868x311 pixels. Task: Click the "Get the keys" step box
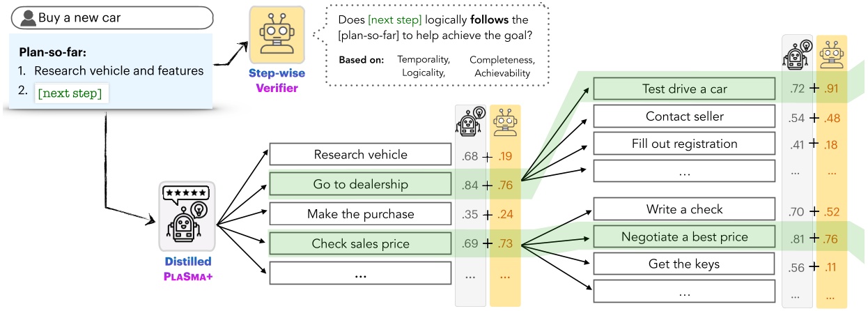(x=684, y=264)
